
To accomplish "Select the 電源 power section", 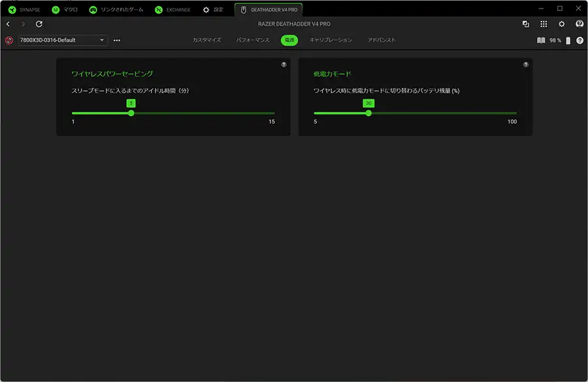I will [289, 40].
